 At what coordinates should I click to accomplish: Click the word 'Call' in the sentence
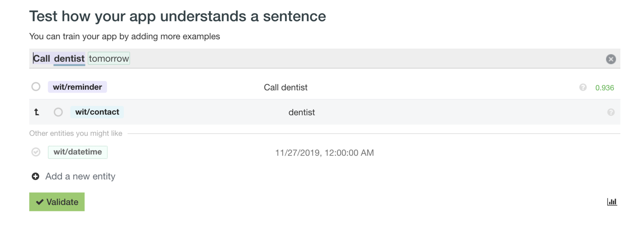tap(41, 58)
